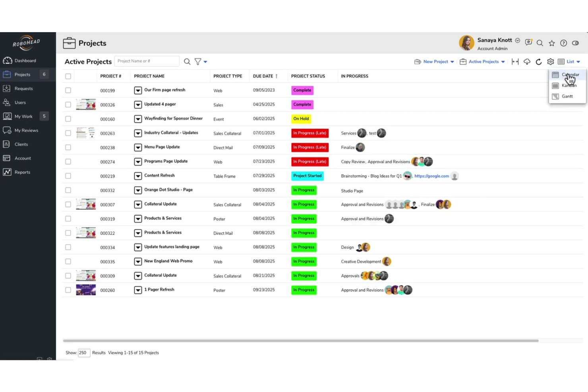The width and height of the screenshot is (588, 392).
Task: Check the select-all checkbox in the table header
Action: tap(68, 76)
